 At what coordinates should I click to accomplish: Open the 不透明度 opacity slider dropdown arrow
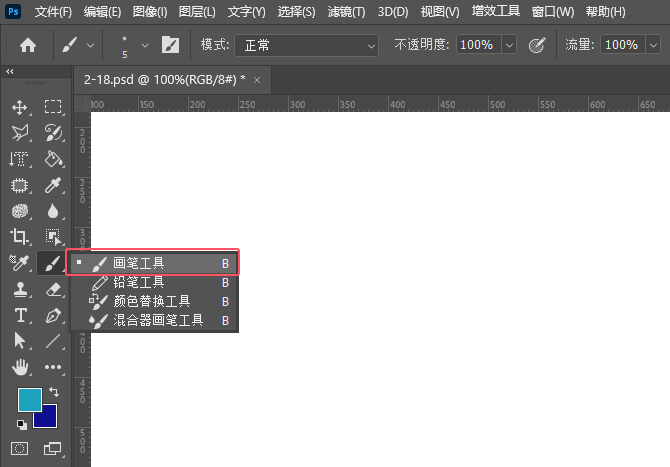509,45
